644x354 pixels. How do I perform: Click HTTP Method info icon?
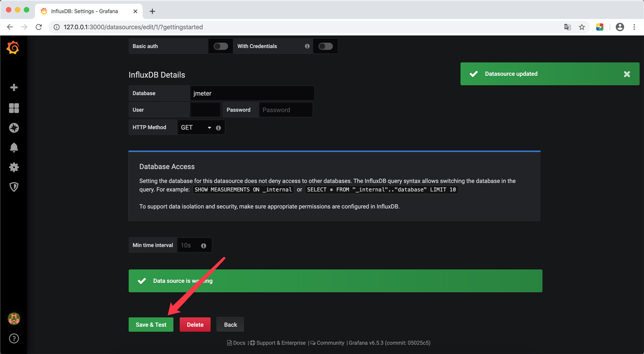pos(219,128)
